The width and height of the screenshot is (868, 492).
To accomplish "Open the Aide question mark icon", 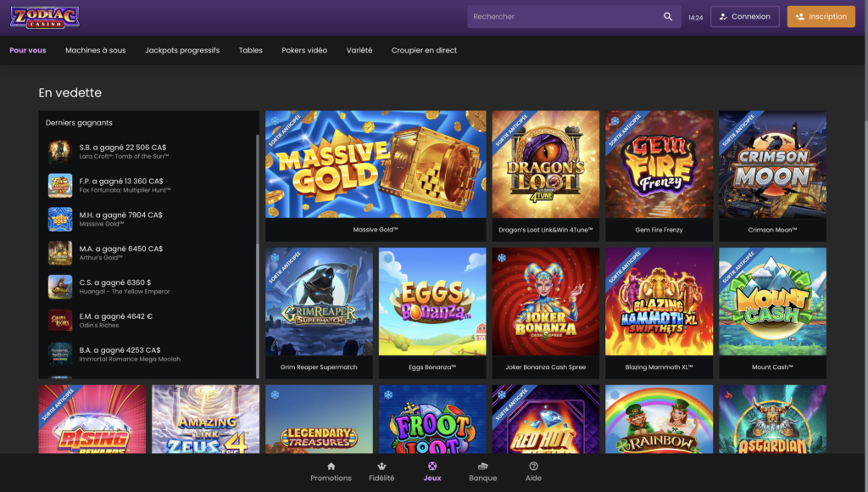I will [x=534, y=466].
